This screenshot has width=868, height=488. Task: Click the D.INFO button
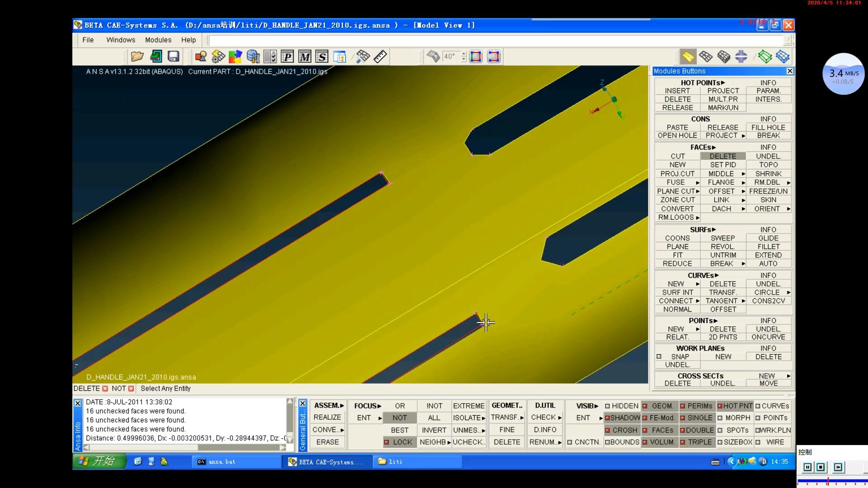[545, 430]
